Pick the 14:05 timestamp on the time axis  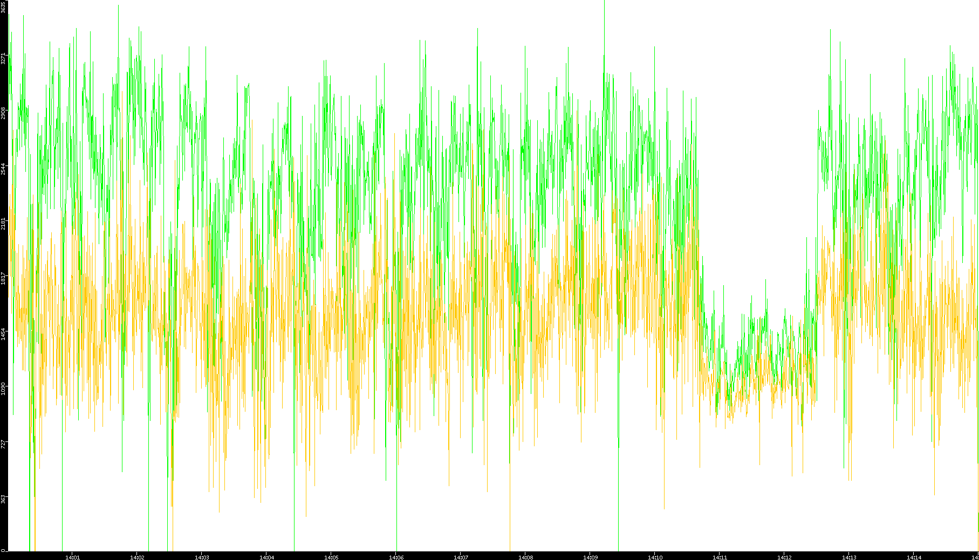pos(331,557)
